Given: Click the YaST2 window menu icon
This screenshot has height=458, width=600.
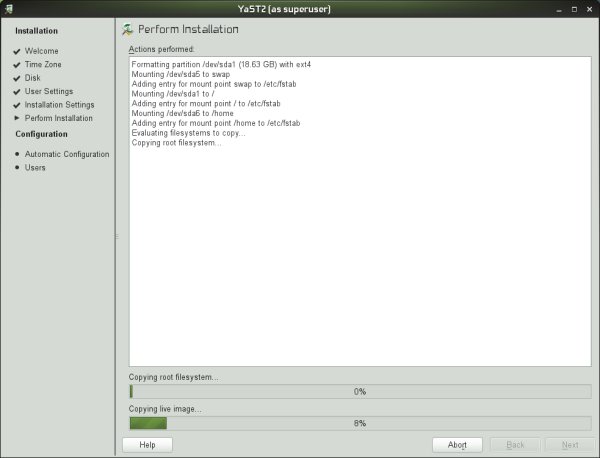Looking at the screenshot, I should tap(8, 8).
